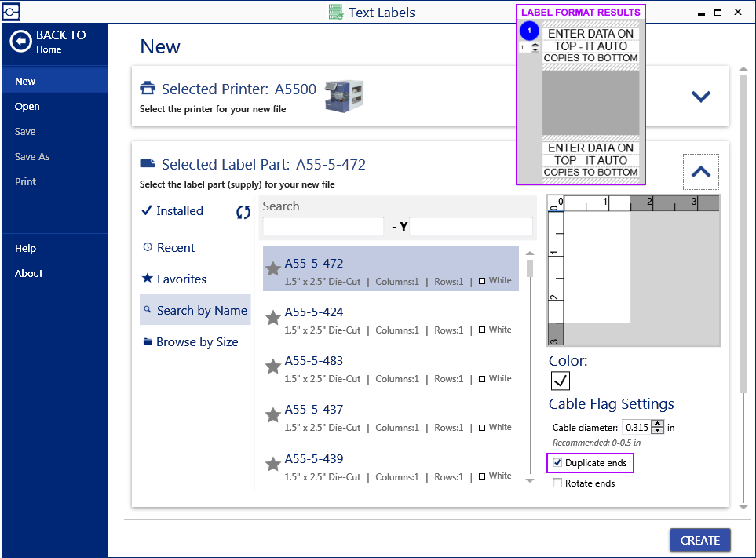756x558 pixels.
Task: Expand the Selected Printer section chevron
Action: (x=700, y=97)
